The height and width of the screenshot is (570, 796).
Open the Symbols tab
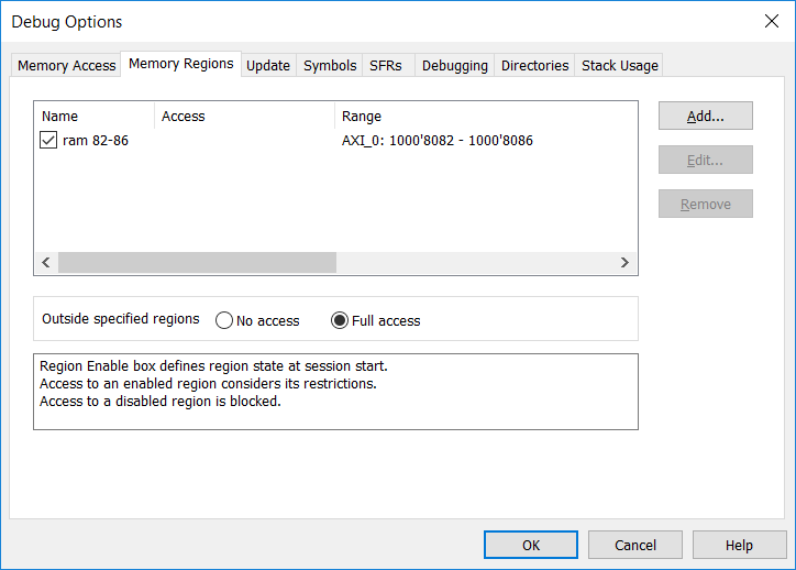pyautogui.click(x=330, y=65)
